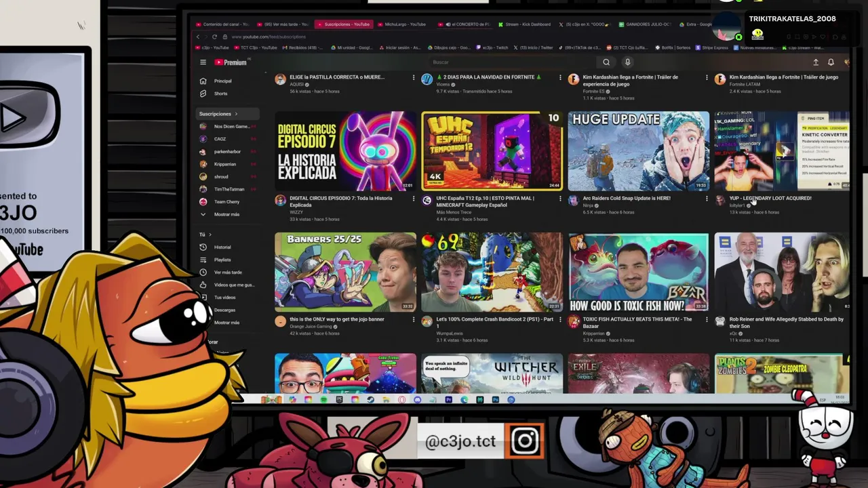The image size is (868, 488).
Task: Open DIGITAL CIRCUS EPISODIO 7 video title
Action: click(340, 201)
